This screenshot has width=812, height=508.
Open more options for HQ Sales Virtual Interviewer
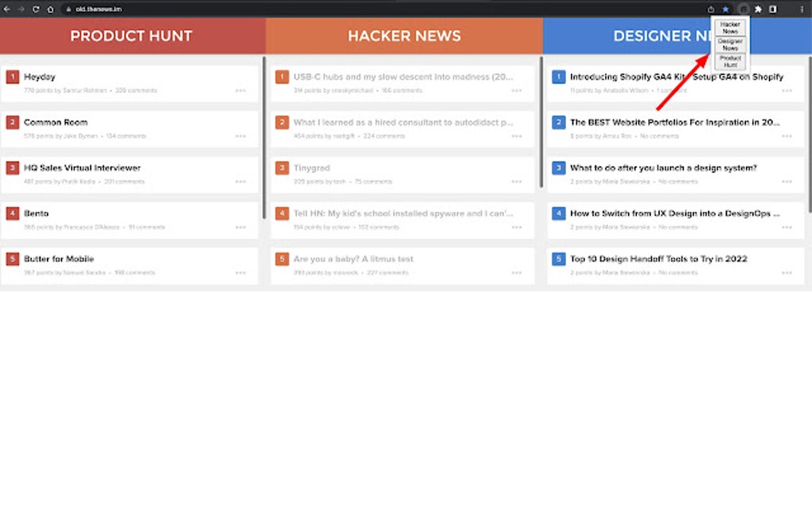(x=240, y=182)
